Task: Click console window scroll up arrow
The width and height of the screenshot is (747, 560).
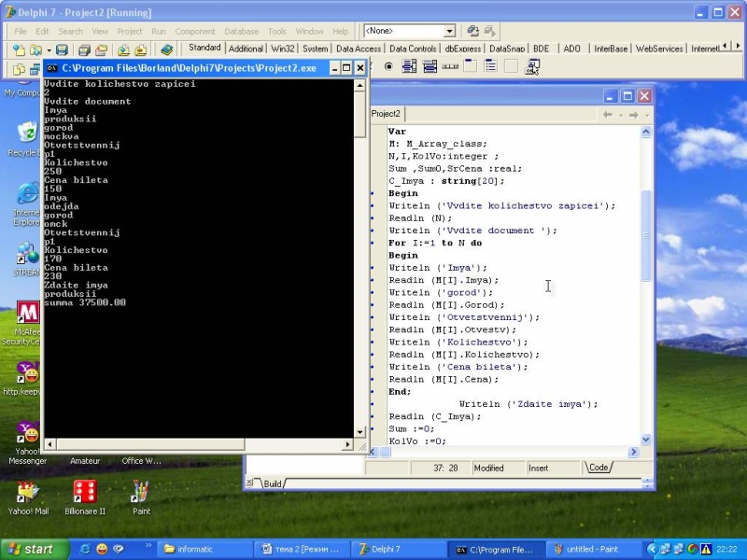Action: click(x=360, y=86)
